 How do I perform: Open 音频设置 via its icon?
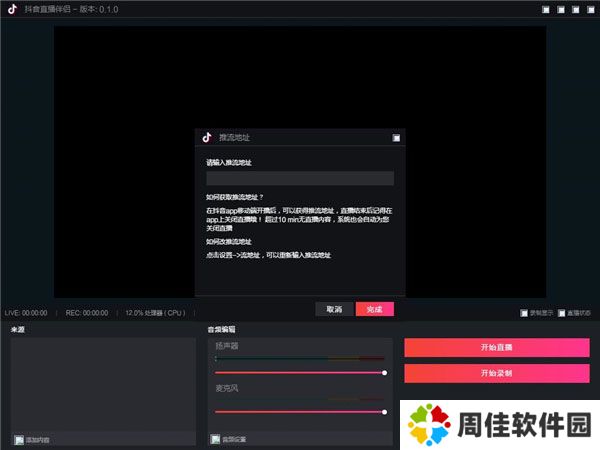(215, 439)
